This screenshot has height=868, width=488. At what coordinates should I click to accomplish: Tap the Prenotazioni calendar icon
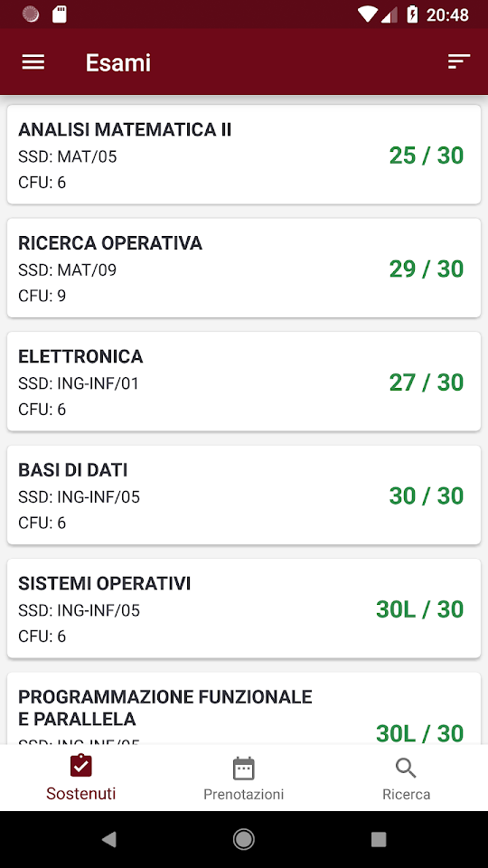pyautogui.click(x=243, y=768)
